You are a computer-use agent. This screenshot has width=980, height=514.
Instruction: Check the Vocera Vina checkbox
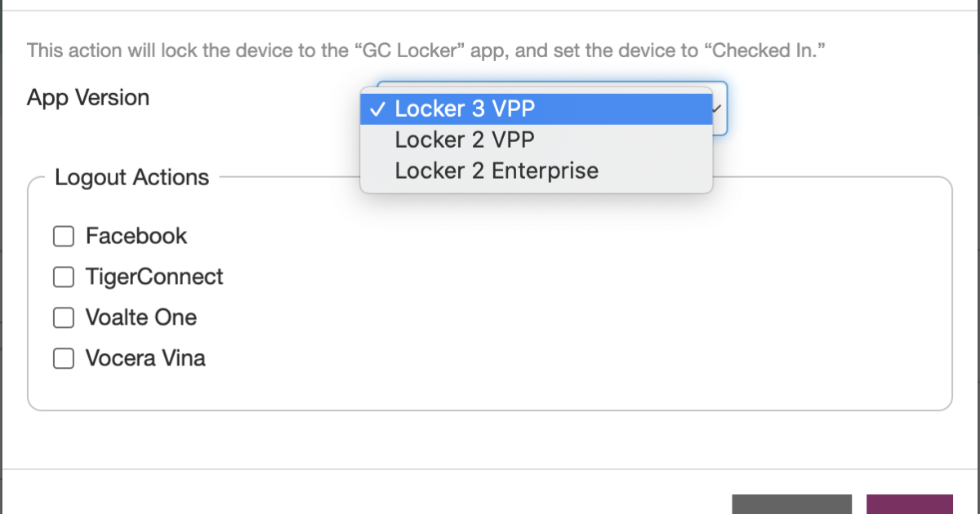click(x=63, y=358)
